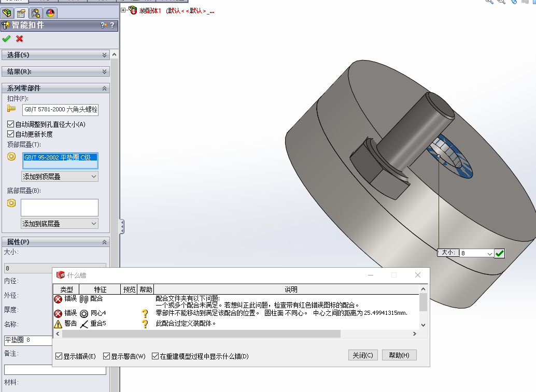Click the washer icon beside 顶部层叠 field
Image resolution: width=536 pixels, height=392 pixels.
[x=11, y=156]
